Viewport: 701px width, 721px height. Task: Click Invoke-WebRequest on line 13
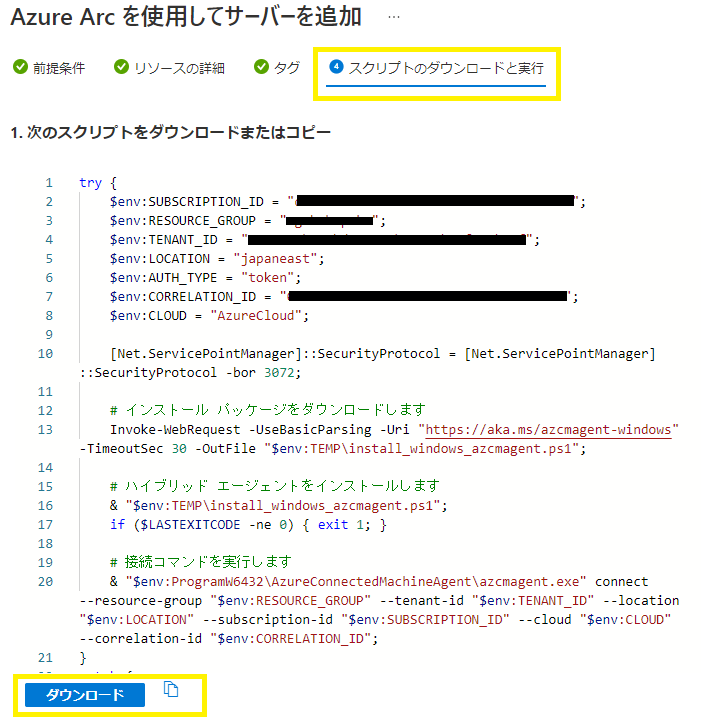(x=175, y=429)
